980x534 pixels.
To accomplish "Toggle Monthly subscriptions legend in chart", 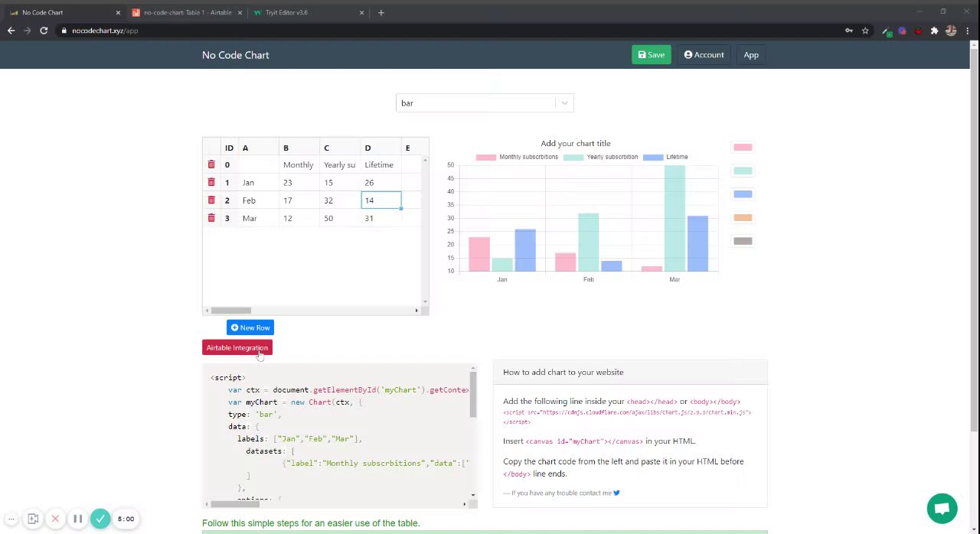I will pos(517,157).
